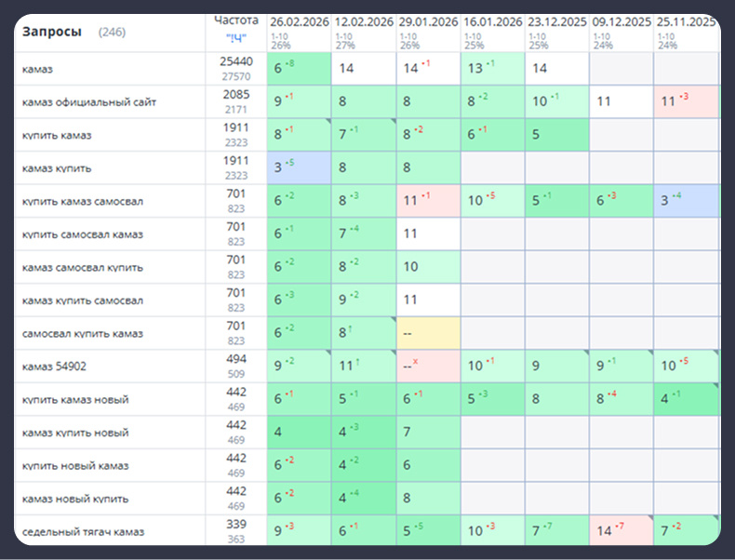Image resolution: width=735 pixels, height=560 pixels.
Task: Click the query "камаз самосвал купить"
Action: pyautogui.click(x=83, y=268)
